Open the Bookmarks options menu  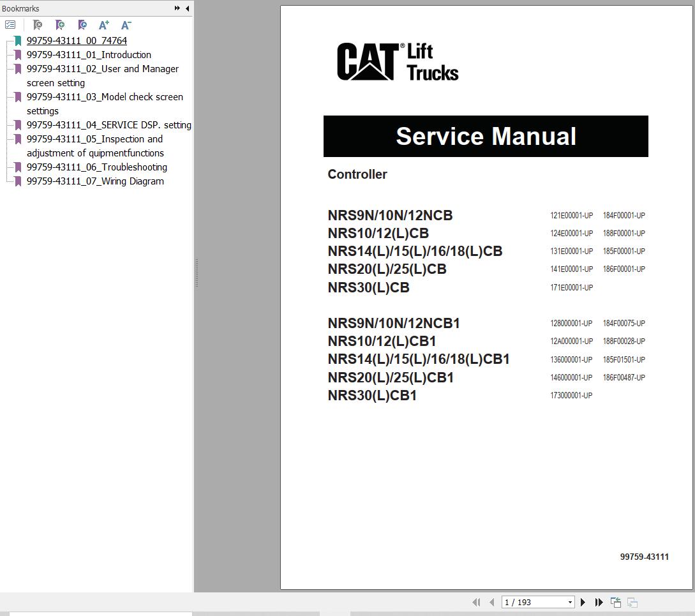[x=10, y=25]
